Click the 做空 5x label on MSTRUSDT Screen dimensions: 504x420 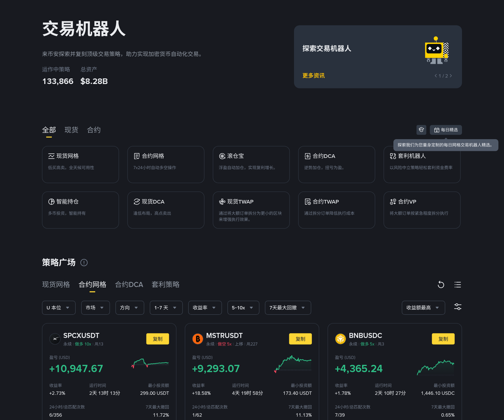tap(225, 344)
